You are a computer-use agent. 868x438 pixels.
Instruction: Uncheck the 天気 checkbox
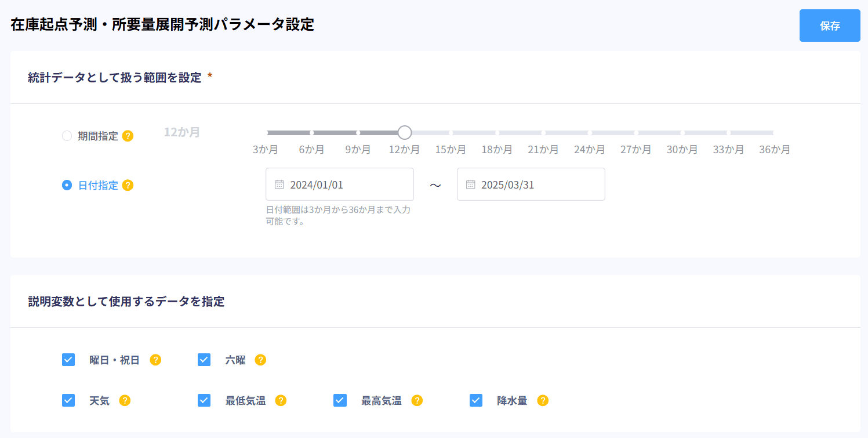[x=68, y=400]
